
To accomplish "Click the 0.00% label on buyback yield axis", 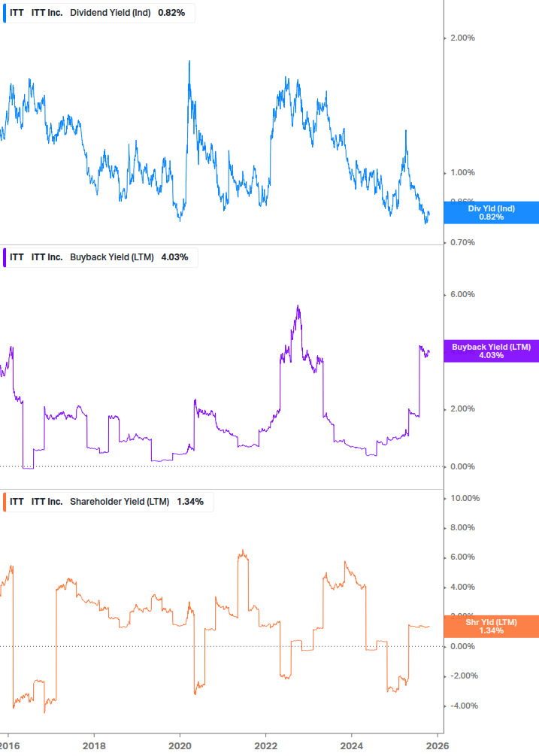I will (462, 466).
